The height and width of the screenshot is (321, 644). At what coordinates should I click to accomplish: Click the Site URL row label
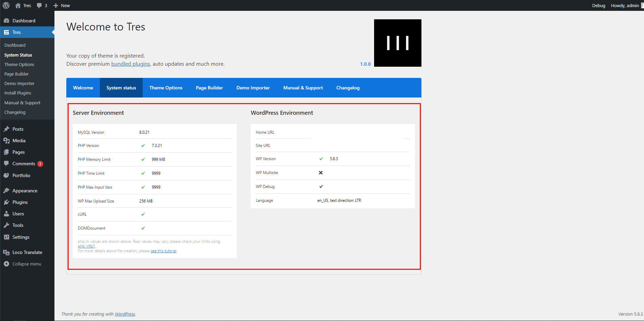point(263,146)
